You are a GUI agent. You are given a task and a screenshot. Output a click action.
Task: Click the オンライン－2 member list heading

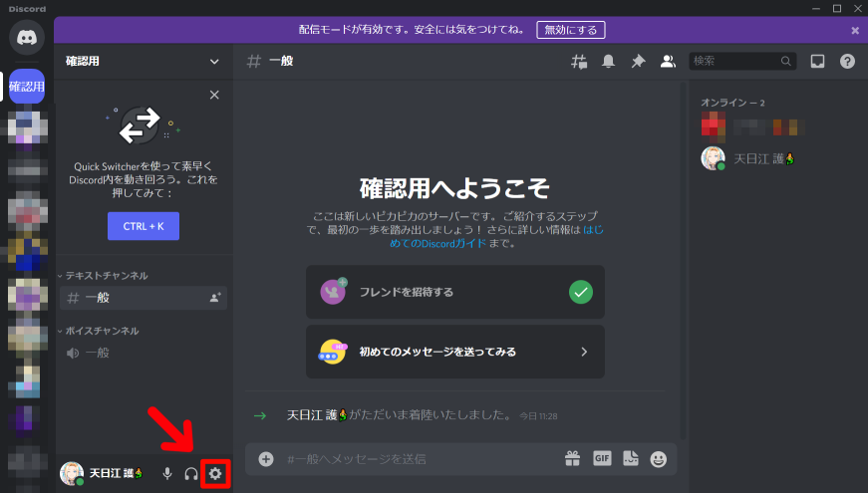tap(732, 103)
